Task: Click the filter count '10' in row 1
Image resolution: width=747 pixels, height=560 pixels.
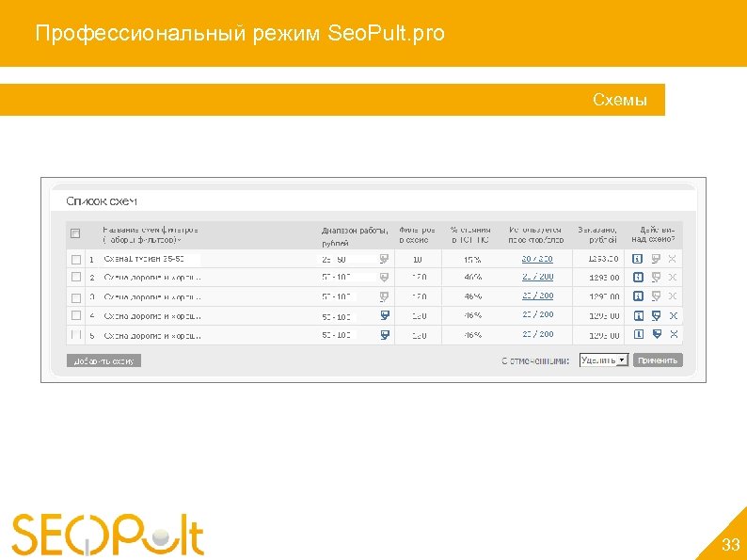Action: [x=418, y=259]
